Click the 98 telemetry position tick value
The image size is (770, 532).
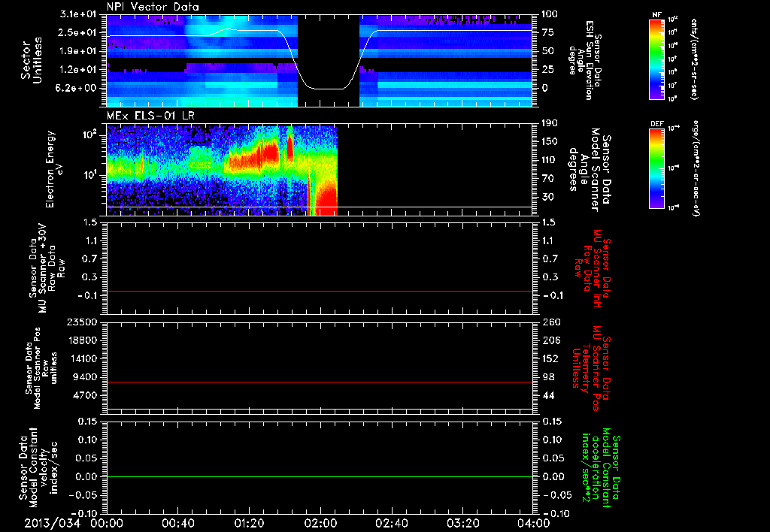[x=549, y=377]
